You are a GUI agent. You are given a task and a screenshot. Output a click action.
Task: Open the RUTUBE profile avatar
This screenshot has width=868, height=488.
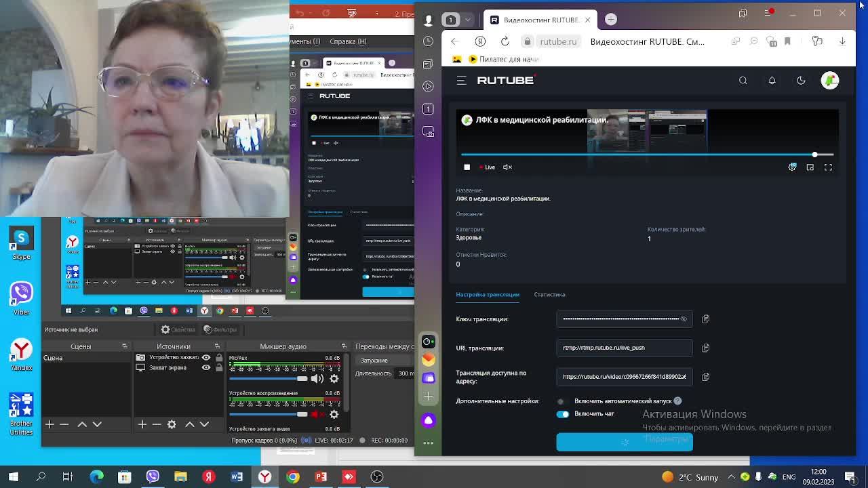point(830,80)
